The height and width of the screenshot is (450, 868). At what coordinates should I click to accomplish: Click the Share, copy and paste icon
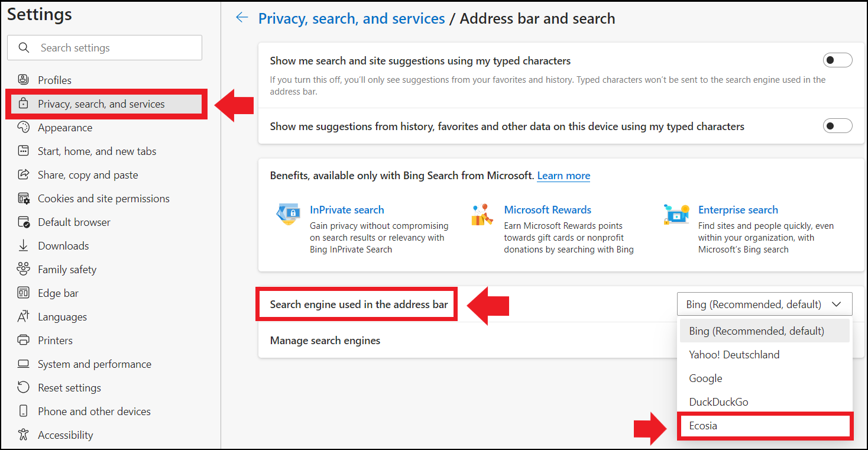click(x=23, y=174)
